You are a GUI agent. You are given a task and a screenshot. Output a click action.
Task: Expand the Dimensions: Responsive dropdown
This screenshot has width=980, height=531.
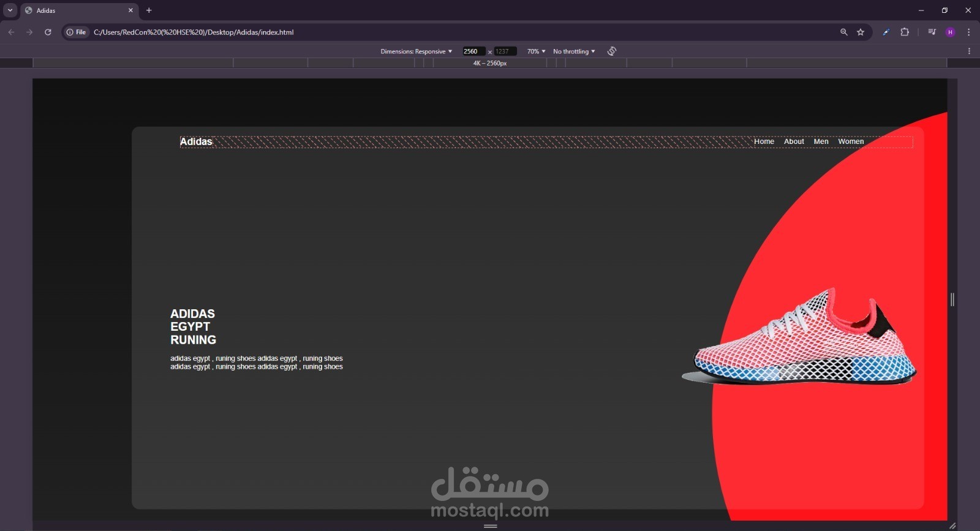(417, 51)
